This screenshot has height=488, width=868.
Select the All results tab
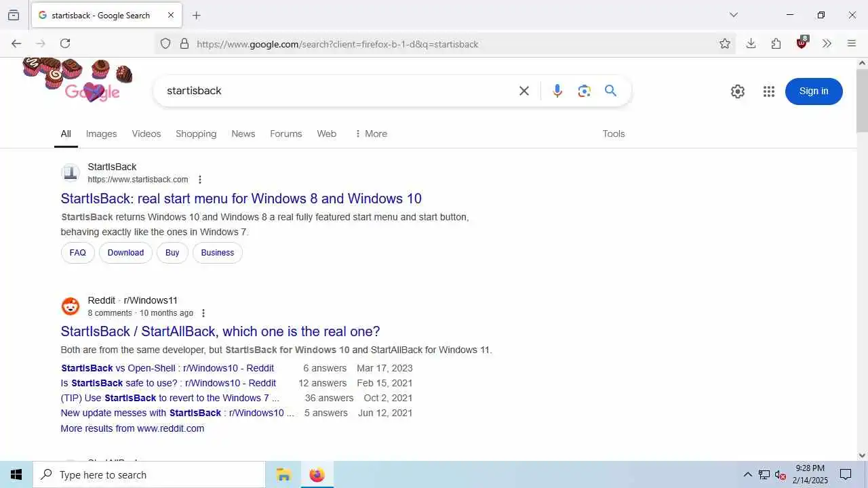point(66,134)
